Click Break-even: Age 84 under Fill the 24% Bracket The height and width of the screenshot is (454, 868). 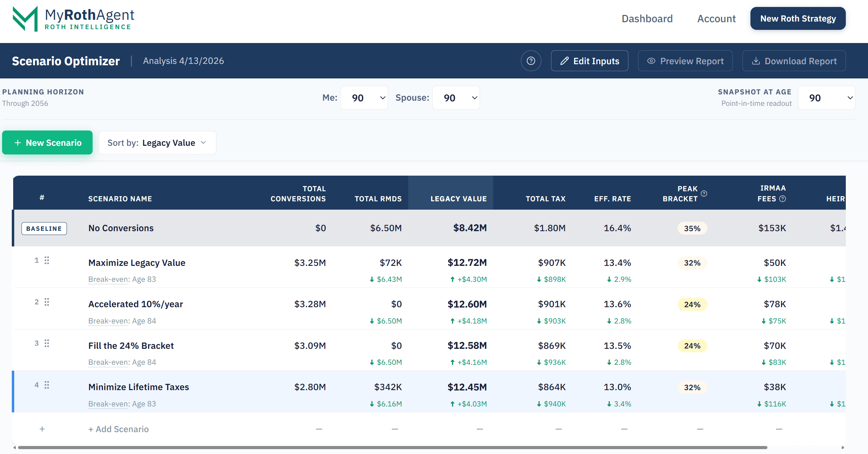(x=122, y=362)
